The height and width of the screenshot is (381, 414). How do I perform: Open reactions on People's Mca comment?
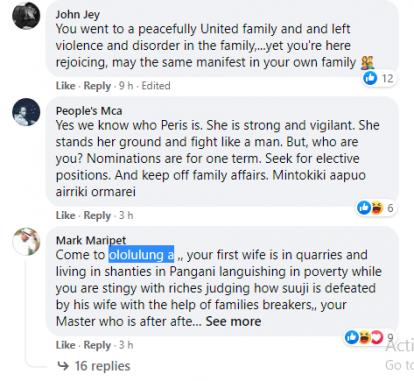click(376, 208)
